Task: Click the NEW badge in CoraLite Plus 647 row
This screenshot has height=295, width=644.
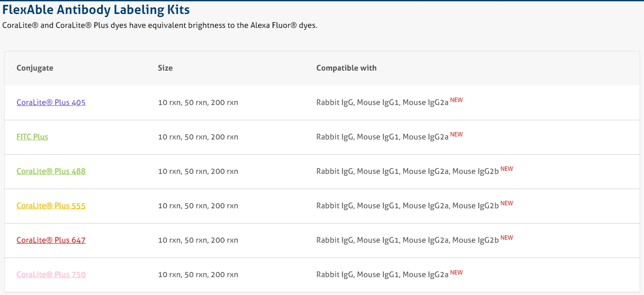Action: point(507,237)
